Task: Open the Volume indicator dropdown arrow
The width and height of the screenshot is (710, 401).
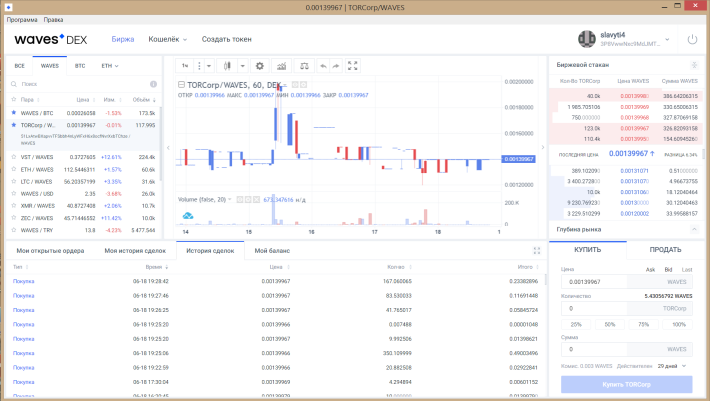Action: pos(230,199)
